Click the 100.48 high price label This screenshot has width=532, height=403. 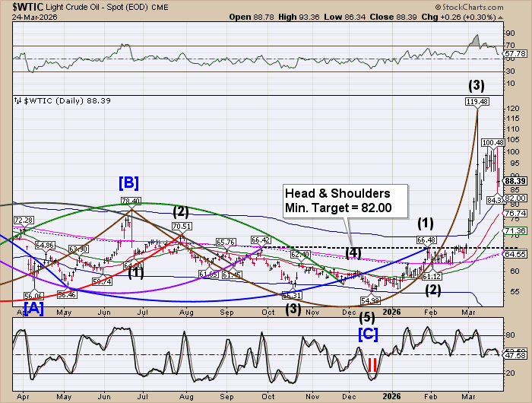[493, 142]
